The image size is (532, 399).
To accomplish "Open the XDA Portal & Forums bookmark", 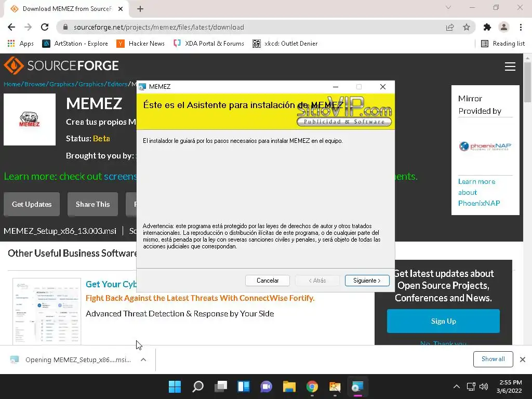I will pyautogui.click(x=209, y=44).
